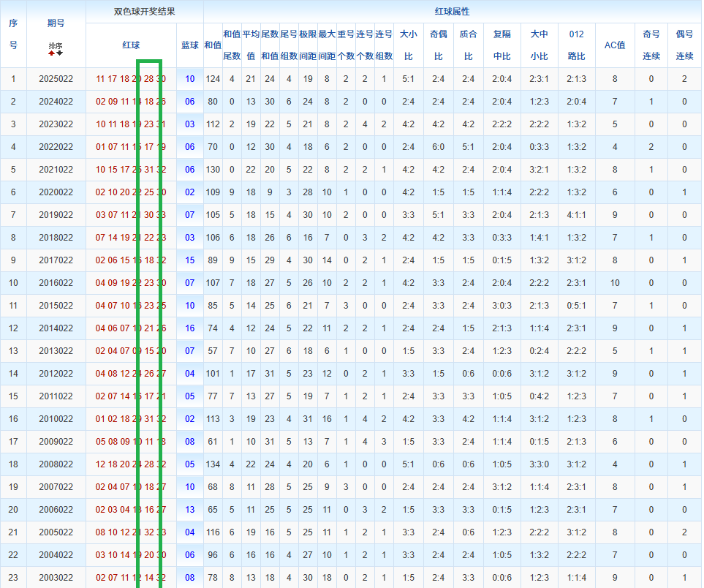
Task: Select the 质合比 column header
Action: 468,45
